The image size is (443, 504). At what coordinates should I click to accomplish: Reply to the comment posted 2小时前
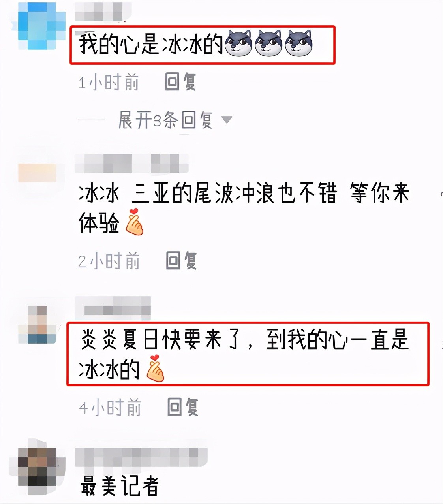click(x=181, y=261)
